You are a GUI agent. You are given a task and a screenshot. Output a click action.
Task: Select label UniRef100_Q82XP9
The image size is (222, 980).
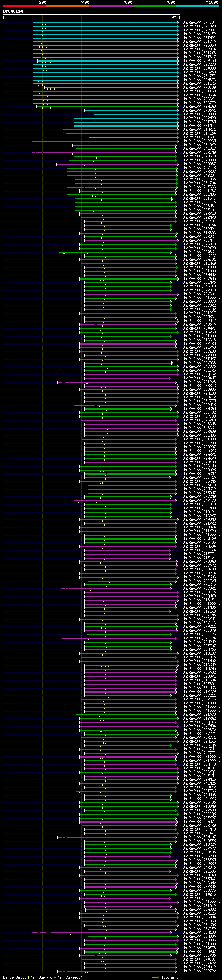pyautogui.click(x=199, y=248)
